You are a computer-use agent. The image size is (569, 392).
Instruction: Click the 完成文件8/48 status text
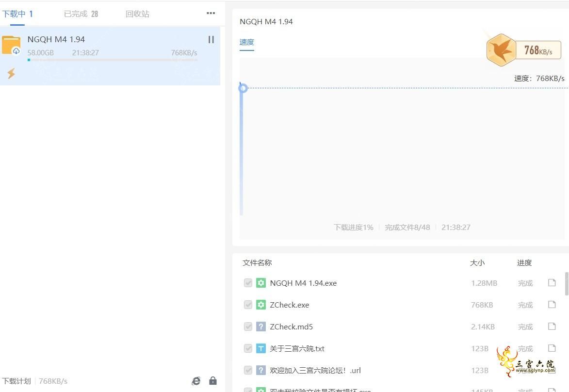[407, 227]
